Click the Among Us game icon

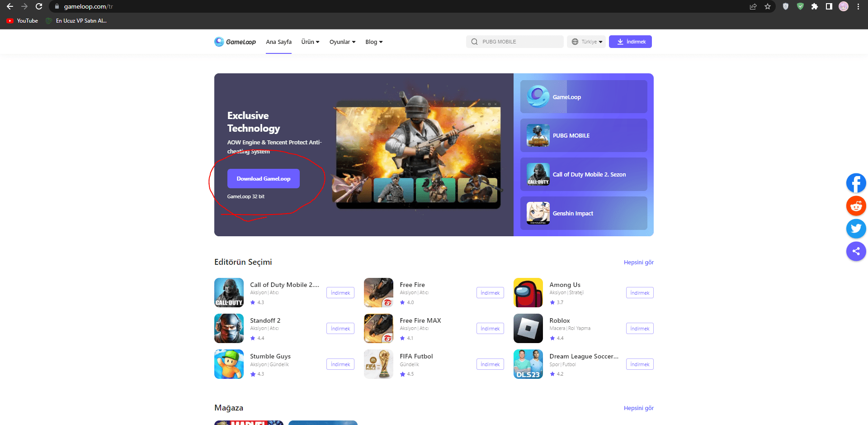coord(528,293)
